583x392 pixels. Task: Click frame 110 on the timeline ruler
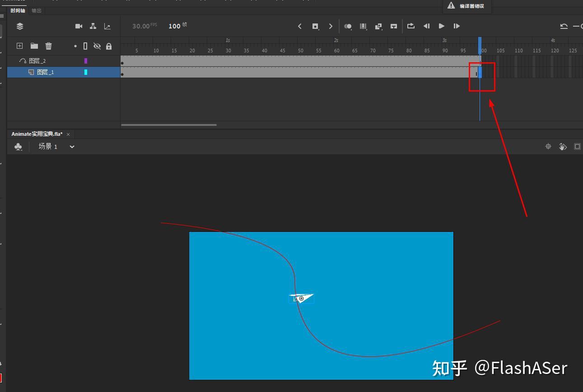pyautogui.click(x=519, y=51)
